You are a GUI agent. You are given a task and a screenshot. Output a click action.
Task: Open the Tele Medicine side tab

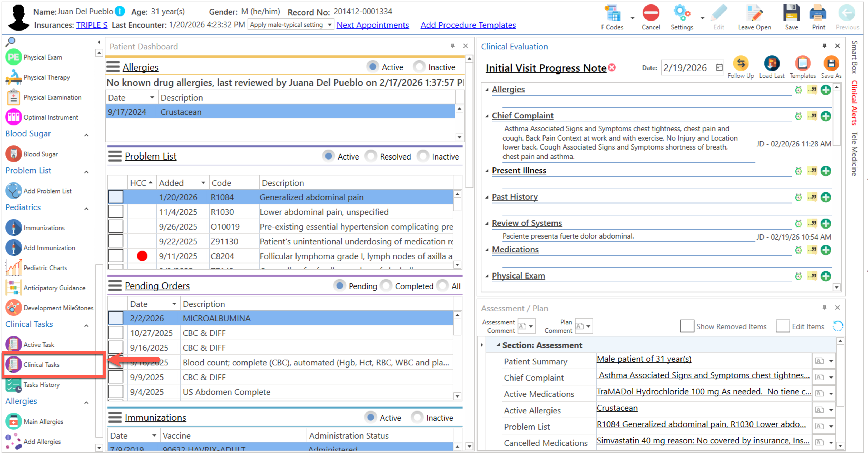pyautogui.click(x=854, y=153)
